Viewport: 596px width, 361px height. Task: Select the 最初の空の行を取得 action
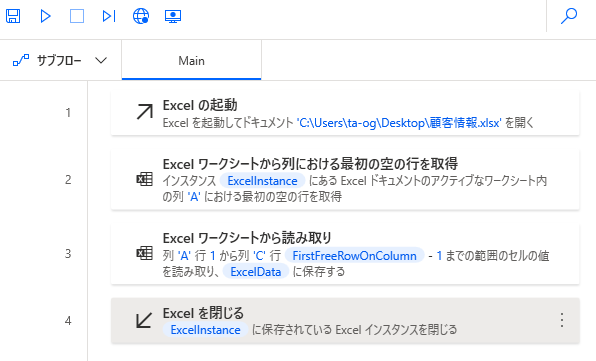point(345,179)
